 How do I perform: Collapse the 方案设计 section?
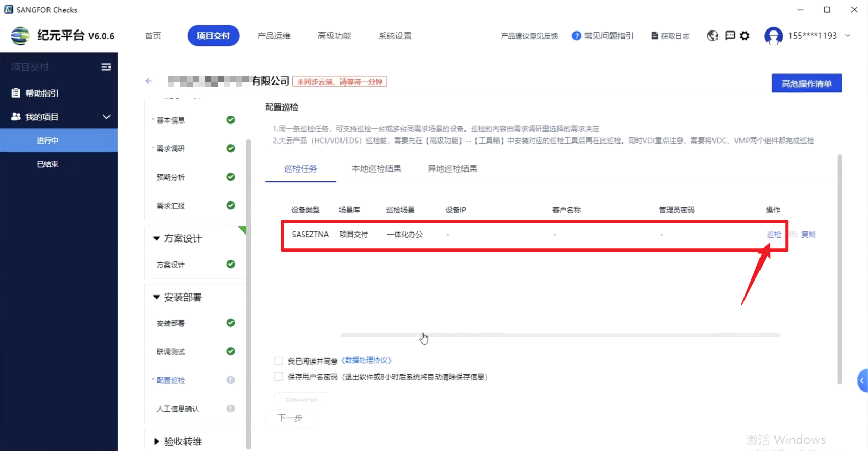(157, 238)
